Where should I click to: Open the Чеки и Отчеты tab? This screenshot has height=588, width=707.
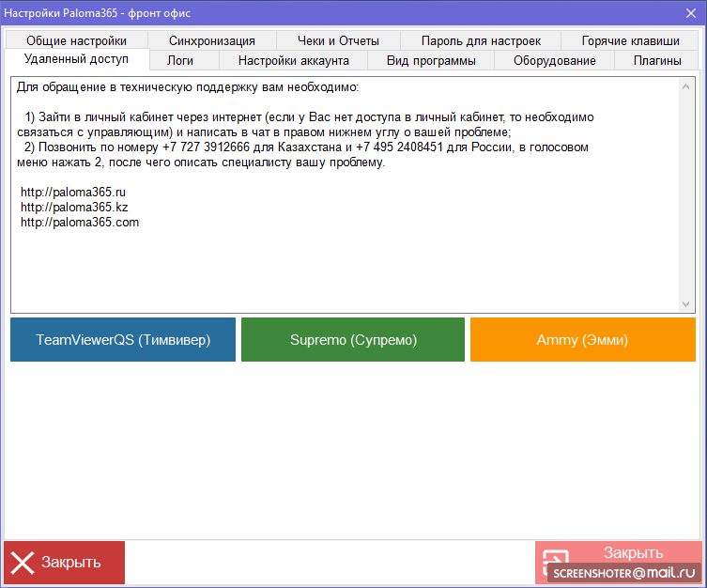click(338, 40)
